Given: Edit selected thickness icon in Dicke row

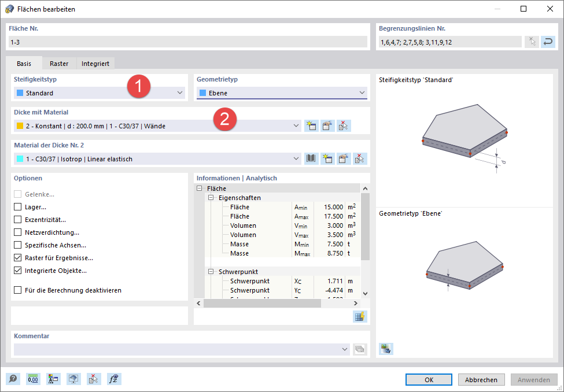Looking at the screenshot, I should [x=327, y=126].
